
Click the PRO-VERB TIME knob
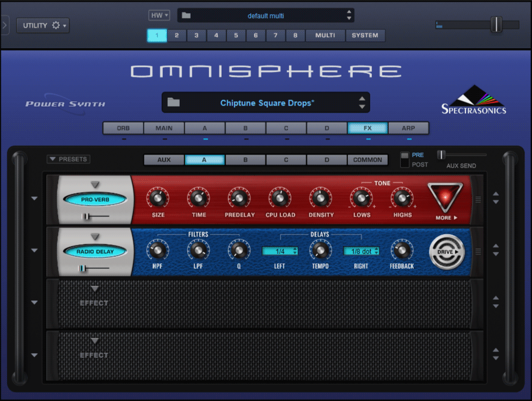pyautogui.click(x=199, y=198)
